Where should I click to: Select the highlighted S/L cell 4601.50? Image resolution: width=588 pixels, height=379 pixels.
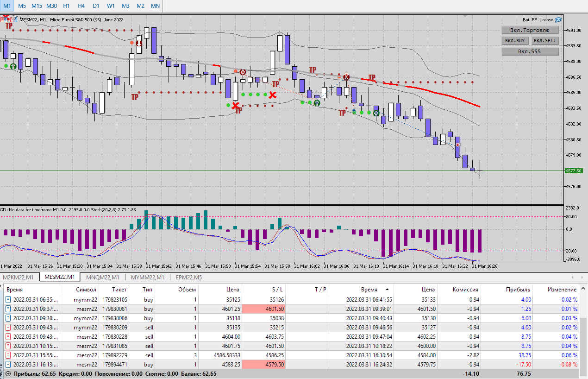pyautogui.click(x=264, y=309)
